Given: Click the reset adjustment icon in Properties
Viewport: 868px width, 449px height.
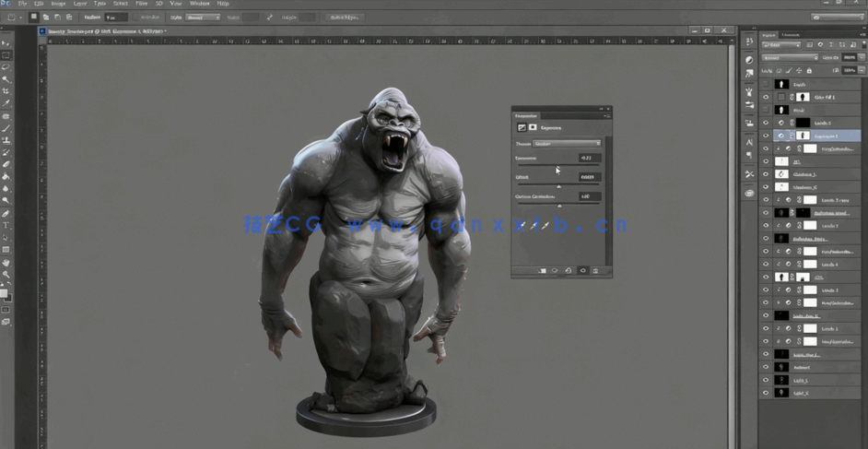Looking at the screenshot, I should pyautogui.click(x=569, y=271).
